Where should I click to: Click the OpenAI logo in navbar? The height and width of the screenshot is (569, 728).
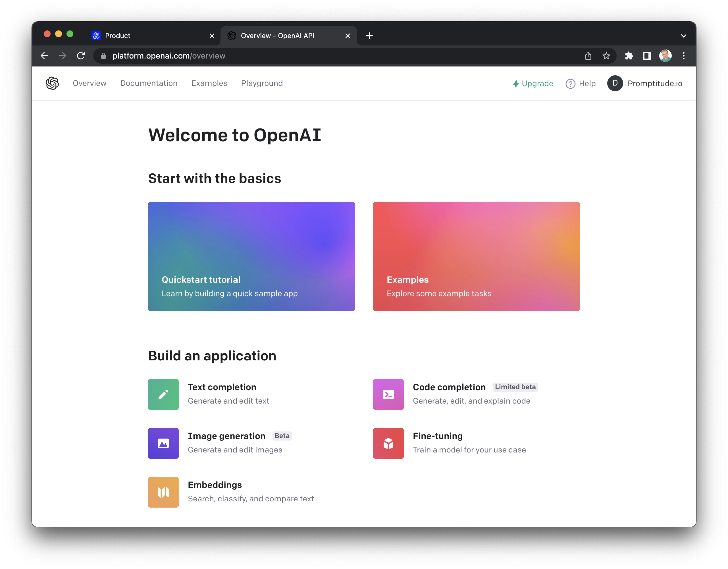[52, 83]
